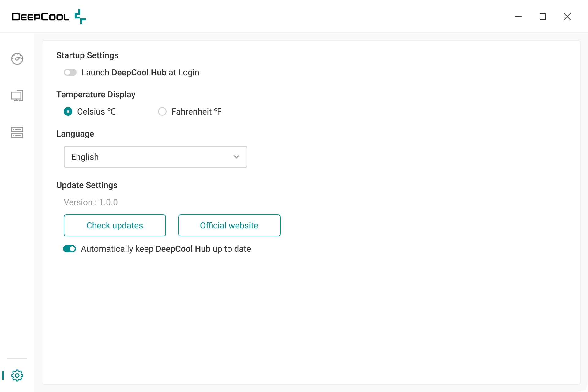Click the Check updates button

pyautogui.click(x=115, y=225)
